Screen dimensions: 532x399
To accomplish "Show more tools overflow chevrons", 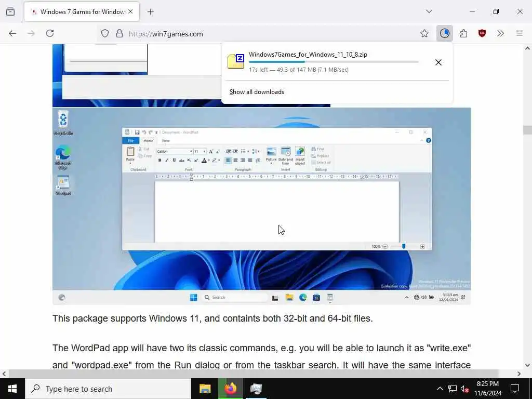I will pos(500,33).
